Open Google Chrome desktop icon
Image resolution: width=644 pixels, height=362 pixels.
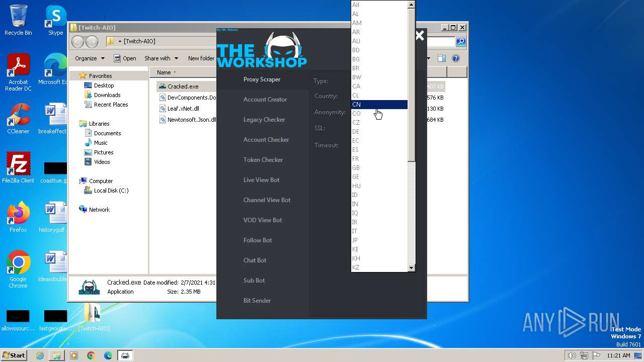pyautogui.click(x=18, y=269)
